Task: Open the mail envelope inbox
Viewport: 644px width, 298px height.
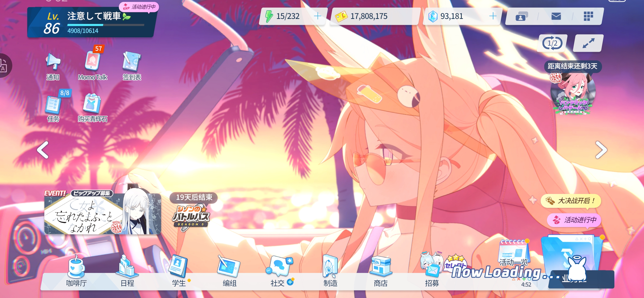Action: [556, 16]
